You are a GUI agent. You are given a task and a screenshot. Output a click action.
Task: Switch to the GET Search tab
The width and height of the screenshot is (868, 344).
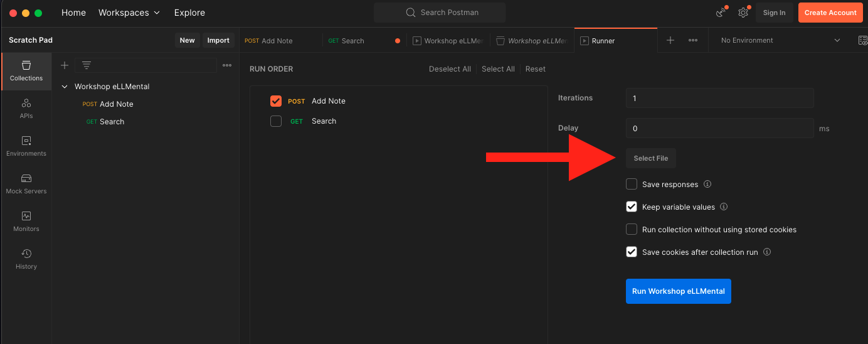(x=364, y=41)
